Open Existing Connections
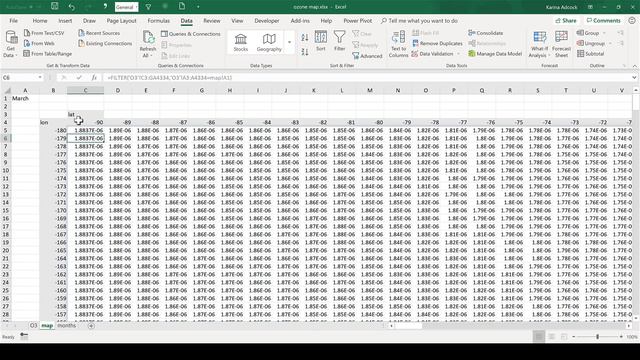 pos(105,43)
